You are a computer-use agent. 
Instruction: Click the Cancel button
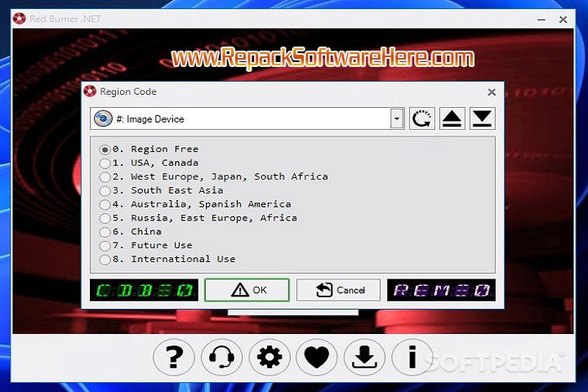point(338,290)
